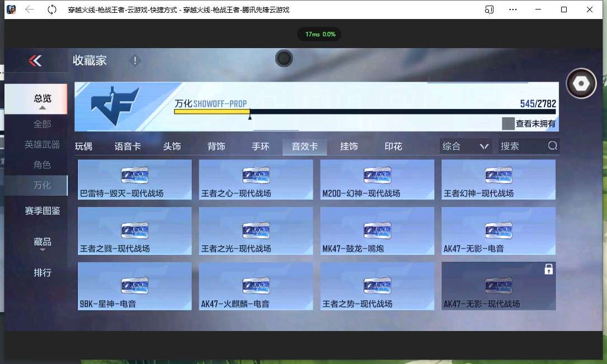607x364 pixels.
Task: Go back with the red double-chevron icon
Action: 35,61
